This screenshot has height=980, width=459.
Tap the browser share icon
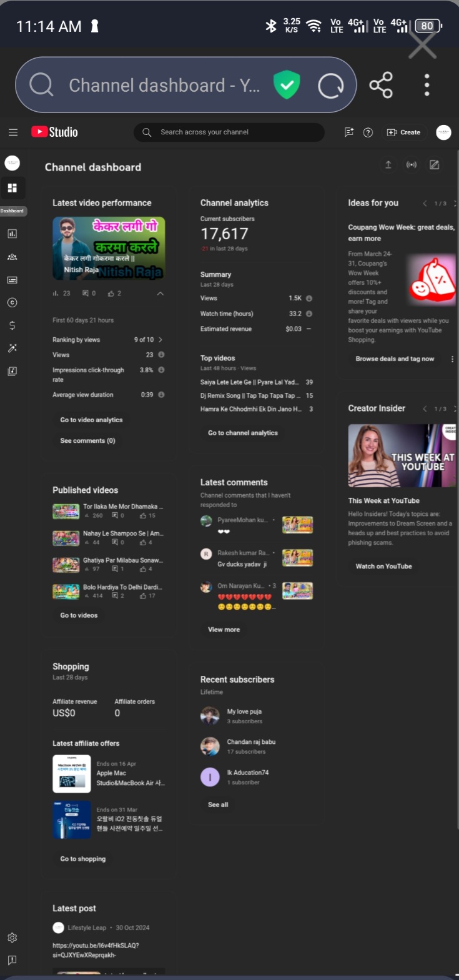click(x=381, y=85)
